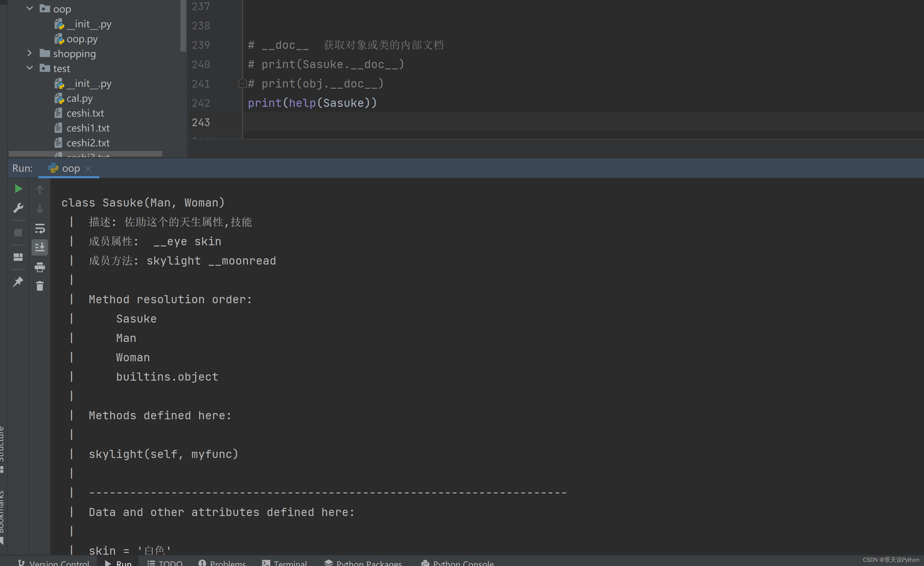This screenshot has width=924, height=566.
Task: Open Python Console tool window
Action: click(458, 563)
